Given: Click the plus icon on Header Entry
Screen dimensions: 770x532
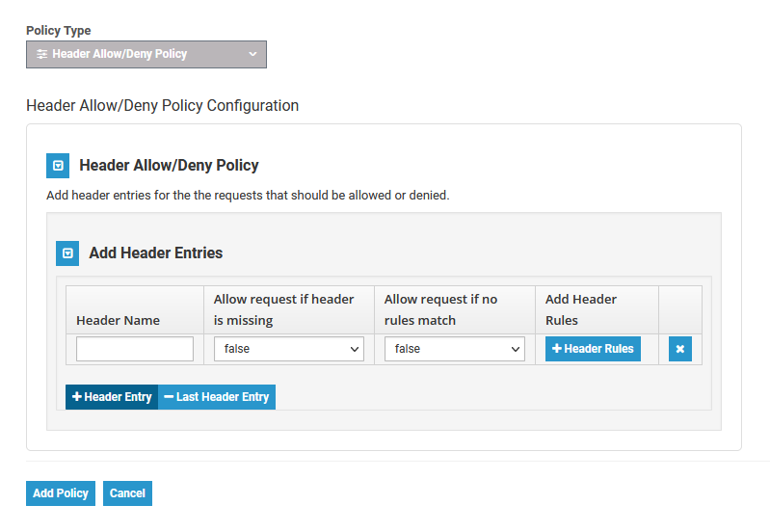Looking at the screenshot, I should coord(77,397).
